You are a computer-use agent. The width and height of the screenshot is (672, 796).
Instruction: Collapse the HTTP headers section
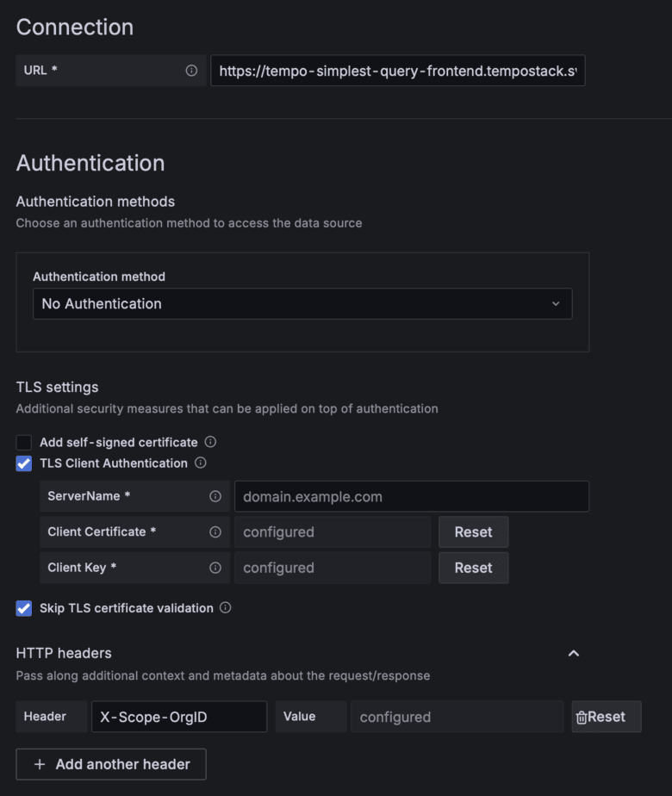click(574, 654)
